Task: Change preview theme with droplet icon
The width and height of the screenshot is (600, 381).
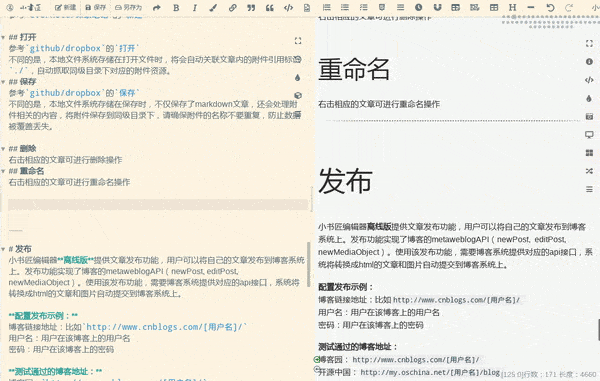Action: (x=589, y=98)
